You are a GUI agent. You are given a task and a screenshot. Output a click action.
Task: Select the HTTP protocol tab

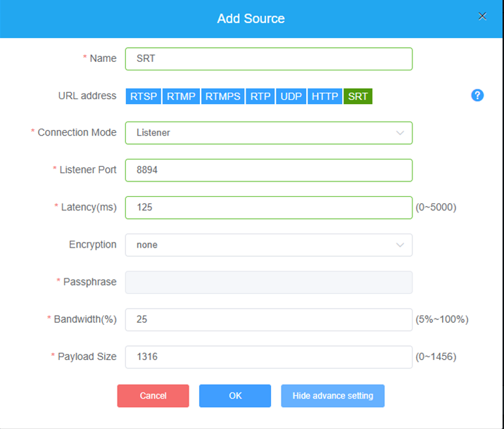(x=325, y=96)
